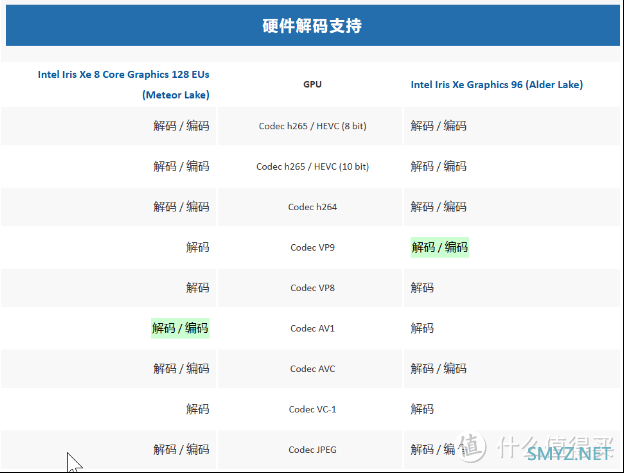Click Alder Lake 解码 value for Codec AV1
The height and width of the screenshot is (473, 624).
(422, 328)
